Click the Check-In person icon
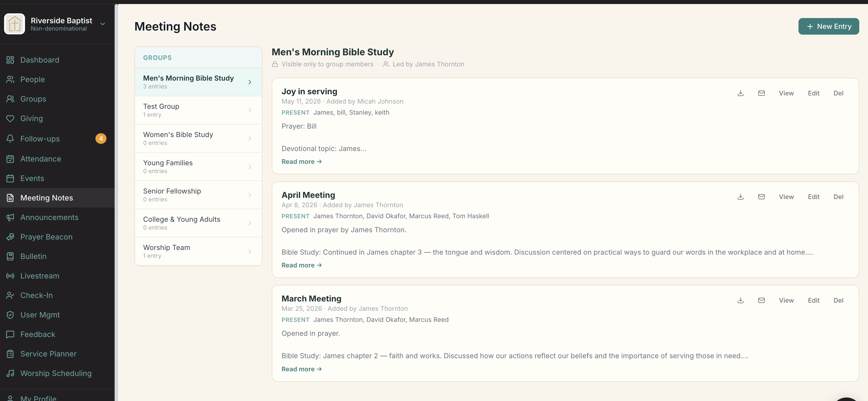The width and height of the screenshot is (868, 401). click(x=10, y=296)
